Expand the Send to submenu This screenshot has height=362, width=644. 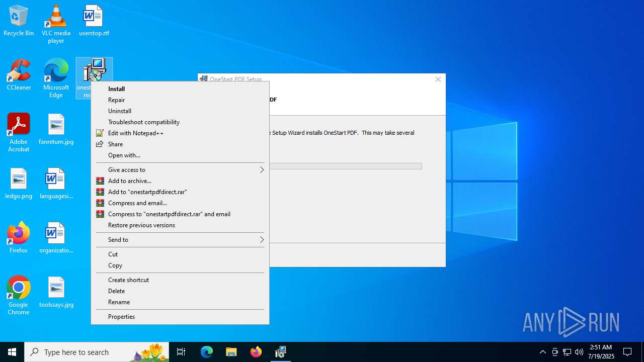click(x=180, y=240)
